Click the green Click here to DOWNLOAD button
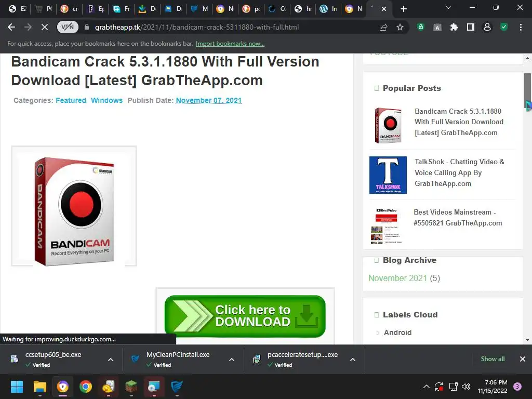This screenshot has height=399, width=532. click(x=245, y=316)
